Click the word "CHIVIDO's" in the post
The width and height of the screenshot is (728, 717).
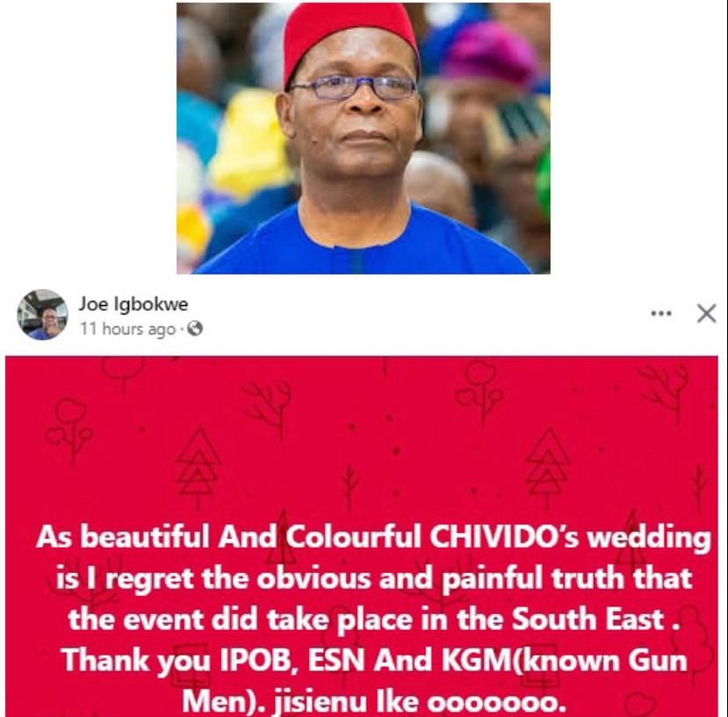[x=505, y=537]
